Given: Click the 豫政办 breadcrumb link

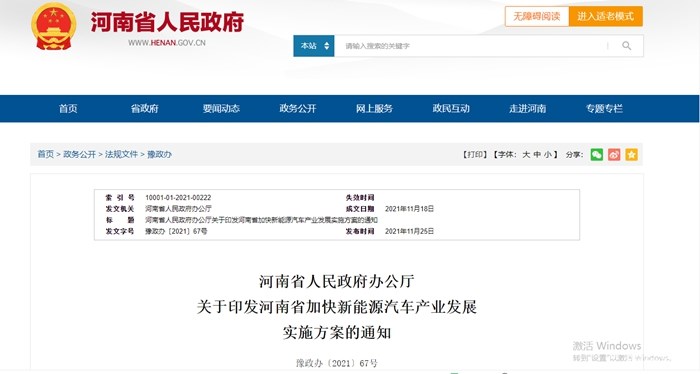Looking at the screenshot, I should (159, 154).
